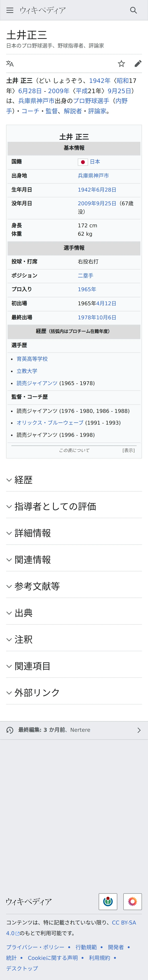Open the hamburger main menu
This screenshot has height=980, width=148.
pyautogui.click(x=10, y=10)
